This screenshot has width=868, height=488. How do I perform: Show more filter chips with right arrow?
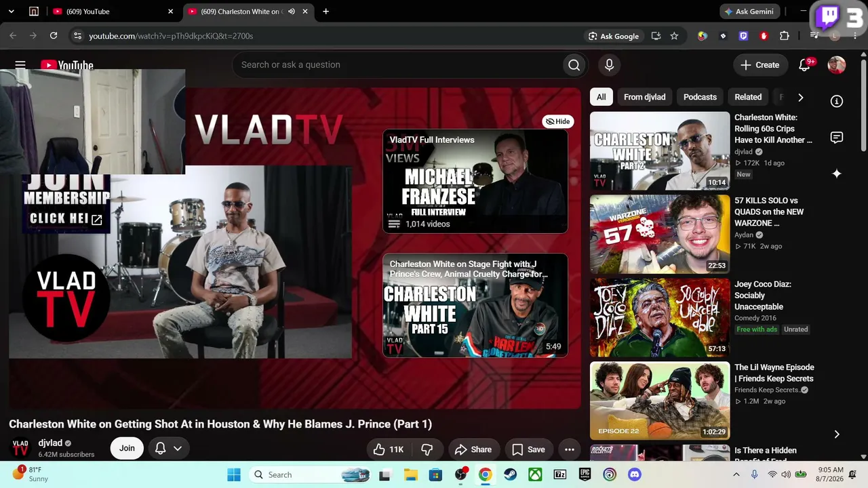click(x=800, y=97)
